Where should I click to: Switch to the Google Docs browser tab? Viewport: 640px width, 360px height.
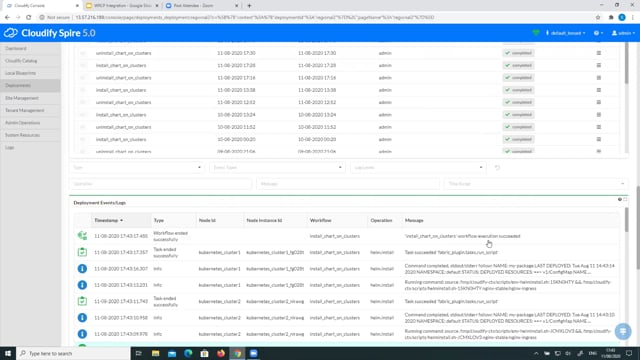click(x=122, y=6)
